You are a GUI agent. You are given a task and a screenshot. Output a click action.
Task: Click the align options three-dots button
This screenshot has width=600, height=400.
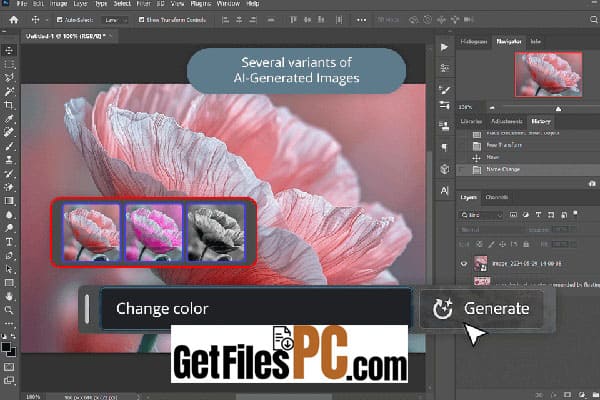(361, 20)
